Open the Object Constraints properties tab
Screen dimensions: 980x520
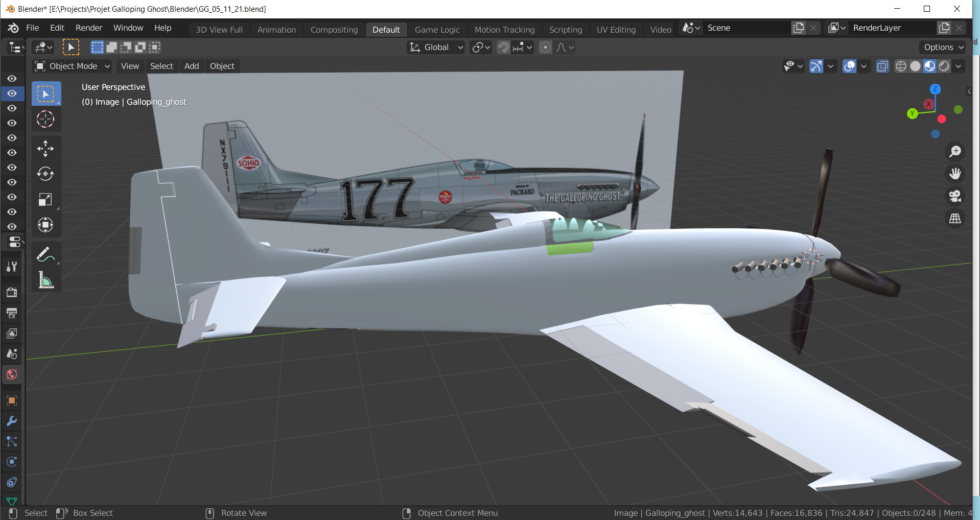(12, 482)
